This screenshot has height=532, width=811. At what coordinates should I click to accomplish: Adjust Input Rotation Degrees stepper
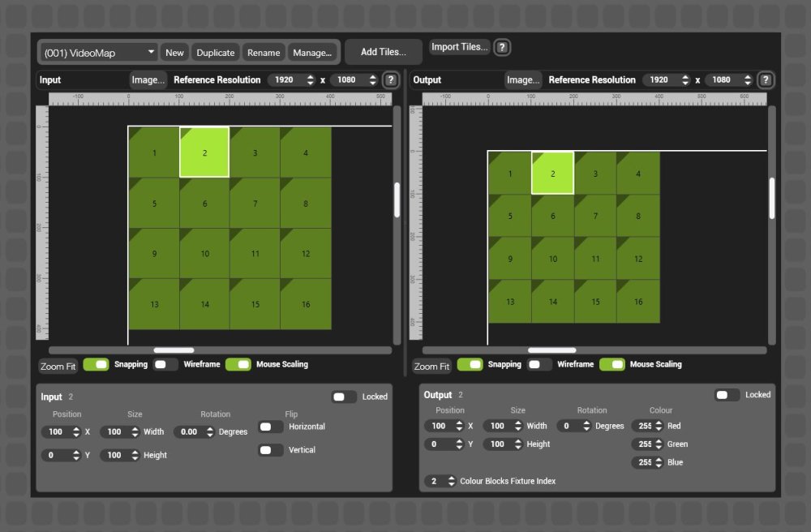[209, 431]
